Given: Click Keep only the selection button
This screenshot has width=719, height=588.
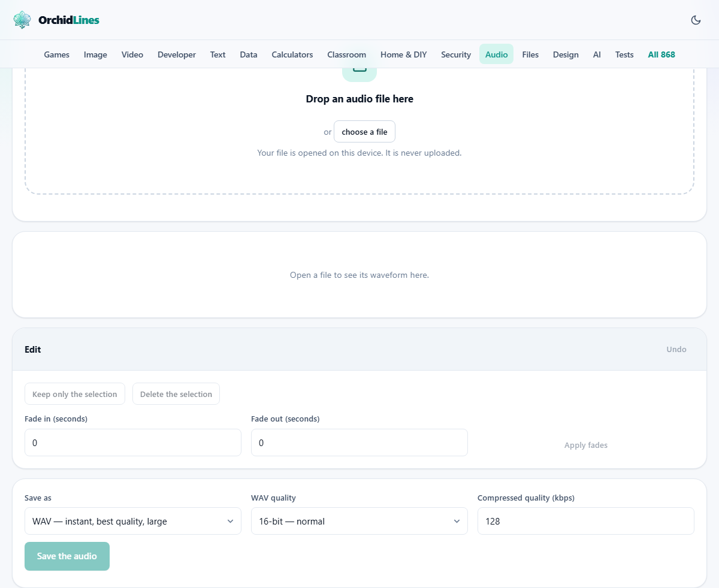Looking at the screenshot, I should pyautogui.click(x=75, y=394).
